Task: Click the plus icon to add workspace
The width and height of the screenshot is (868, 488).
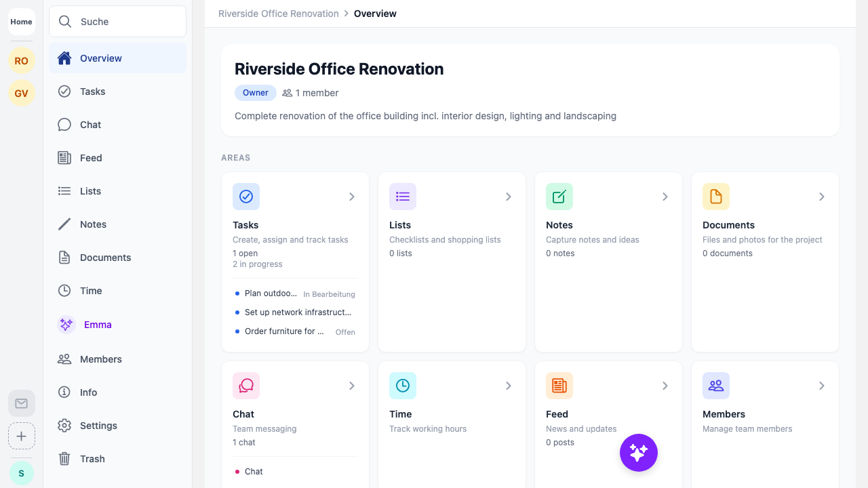Action: coord(21,436)
